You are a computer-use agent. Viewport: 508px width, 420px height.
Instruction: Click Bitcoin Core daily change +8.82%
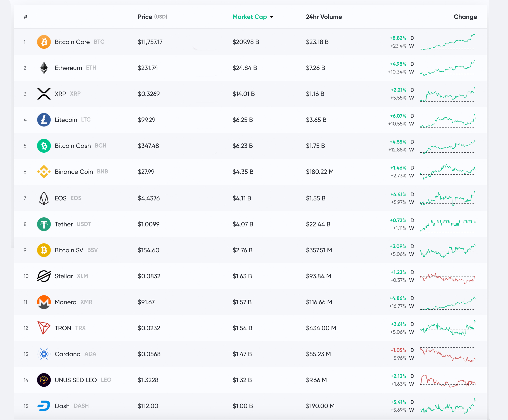tap(398, 38)
